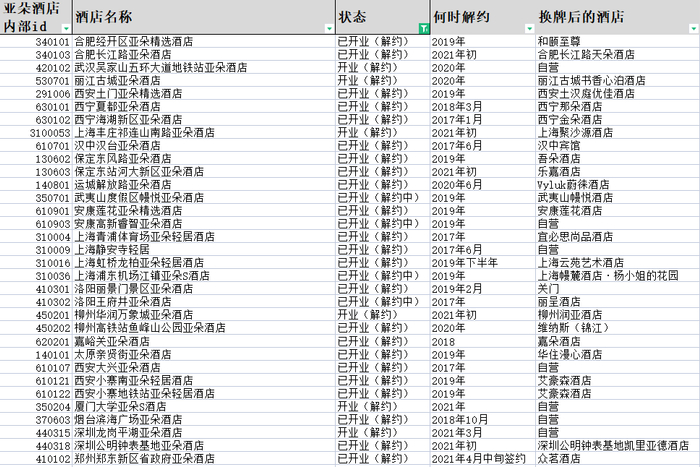
Task: Select cell 保定东风路亚朵酒店
Action: 204,158
